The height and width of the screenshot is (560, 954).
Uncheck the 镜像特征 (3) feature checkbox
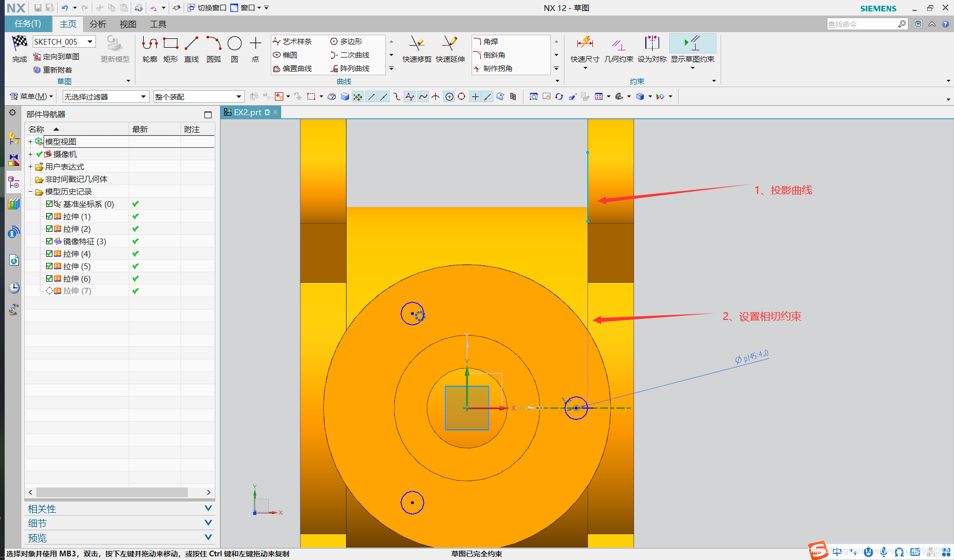(49, 241)
